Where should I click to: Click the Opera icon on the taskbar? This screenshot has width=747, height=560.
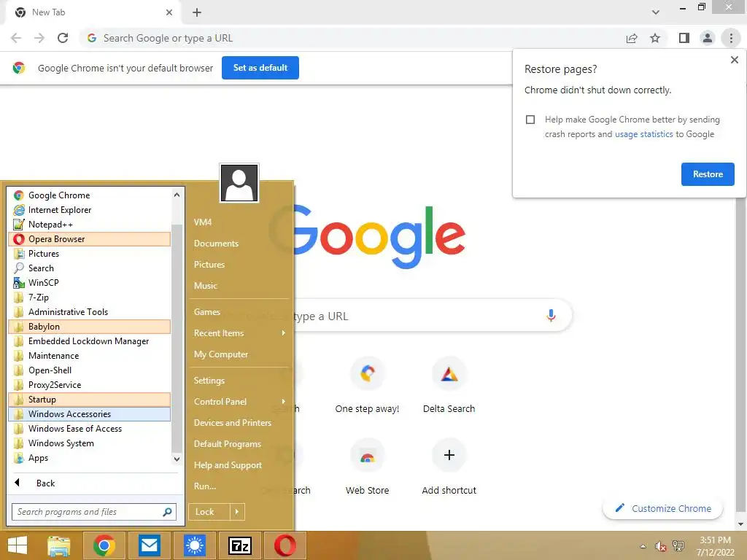pos(285,545)
